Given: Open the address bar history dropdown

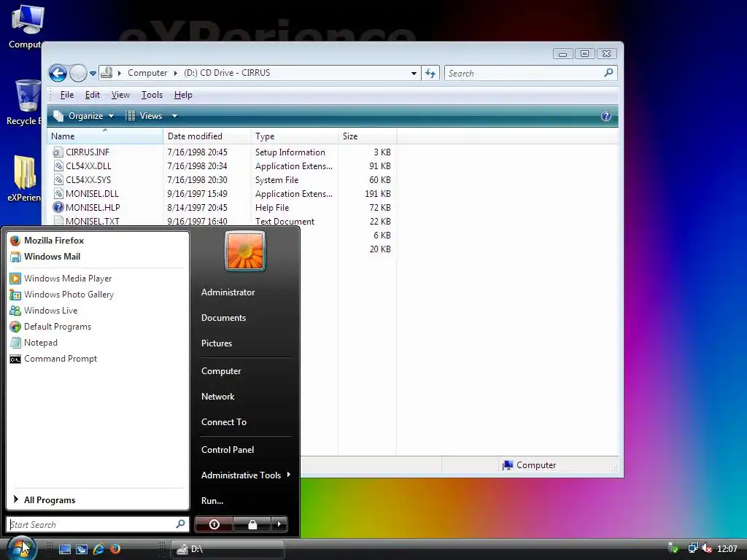Looking at the screenshot, I should (414, 74).
